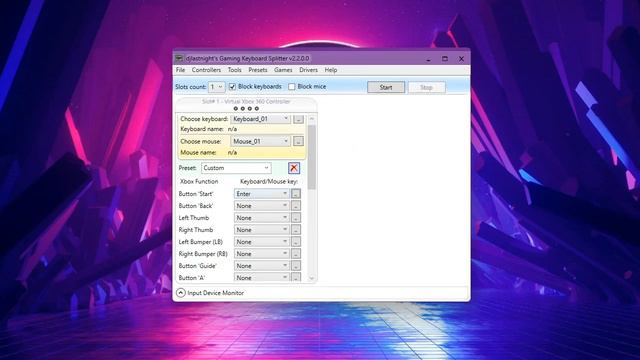640x360 pixels.
Task: Click the detect key button for Button 'Back'
Action: [296, 206]
